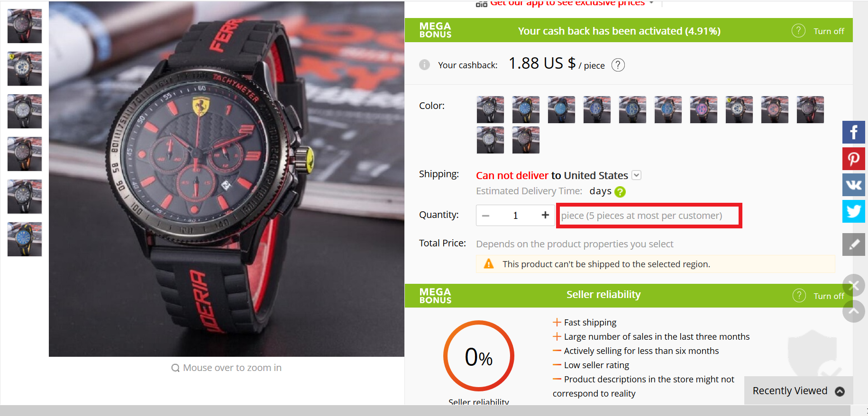
Task: Share product on VK
Action: coord(853,185)
